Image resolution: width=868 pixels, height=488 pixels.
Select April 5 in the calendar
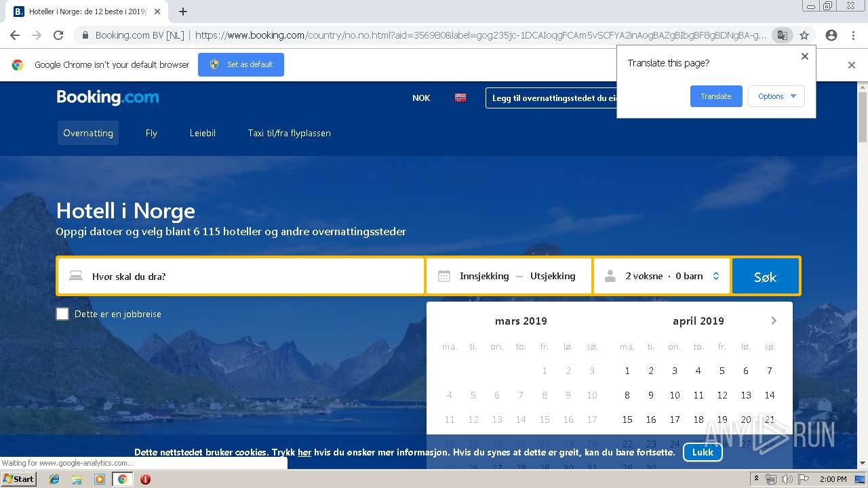pos(722,371)
